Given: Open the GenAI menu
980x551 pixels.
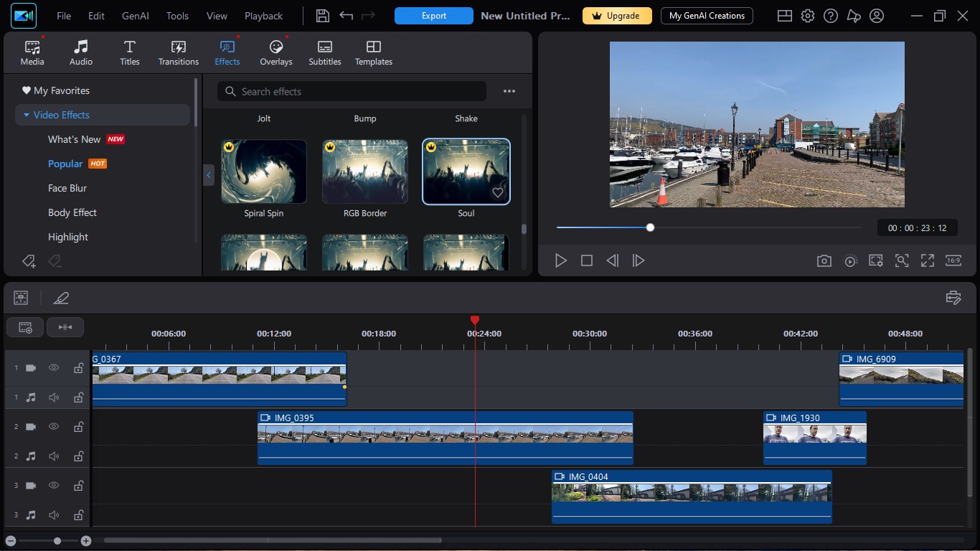Looking at the screenshot, I should coord(136,16).
